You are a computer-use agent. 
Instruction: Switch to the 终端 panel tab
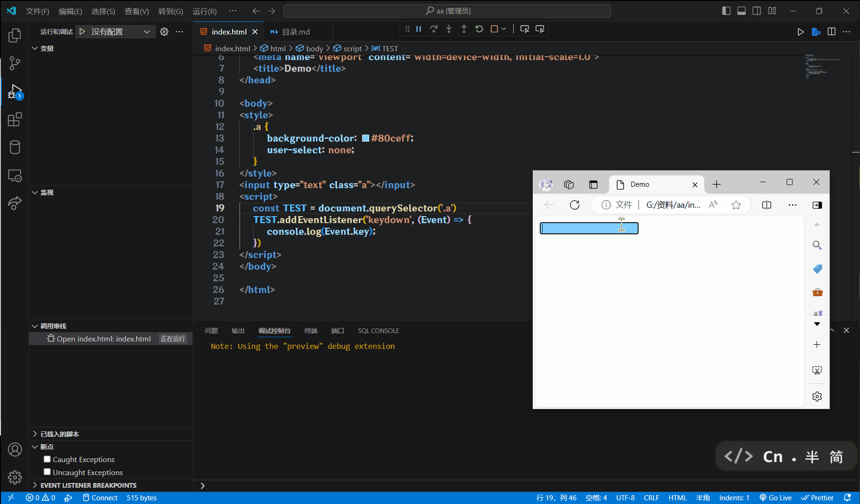tap(311, 331)
